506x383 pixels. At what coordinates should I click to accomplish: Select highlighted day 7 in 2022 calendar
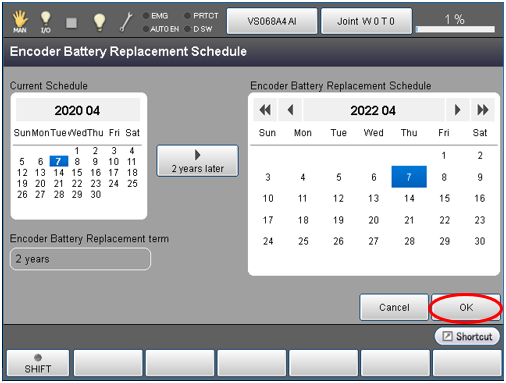[409, 177]
